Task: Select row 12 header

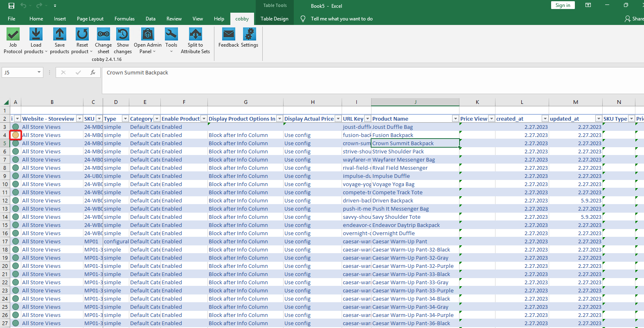Action: (x=5, y=200)
